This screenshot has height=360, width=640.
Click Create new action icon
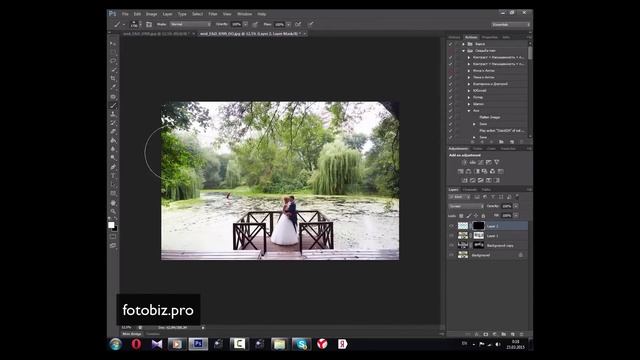coord(512,142)
